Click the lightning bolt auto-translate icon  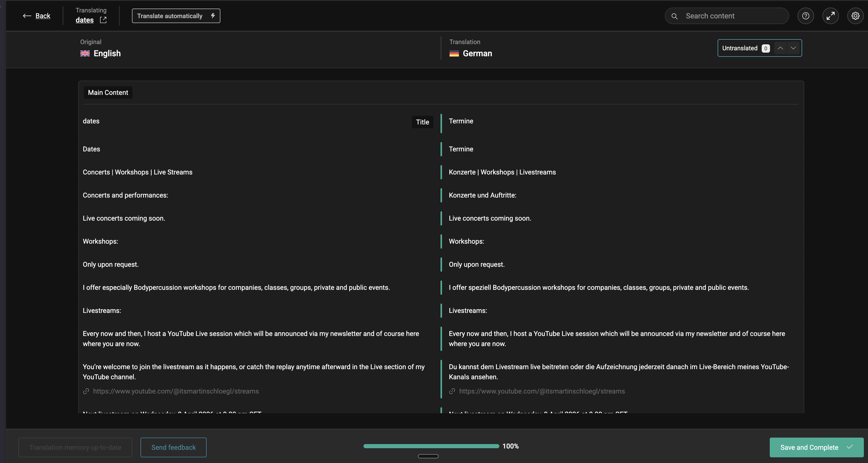coord(213,16)
